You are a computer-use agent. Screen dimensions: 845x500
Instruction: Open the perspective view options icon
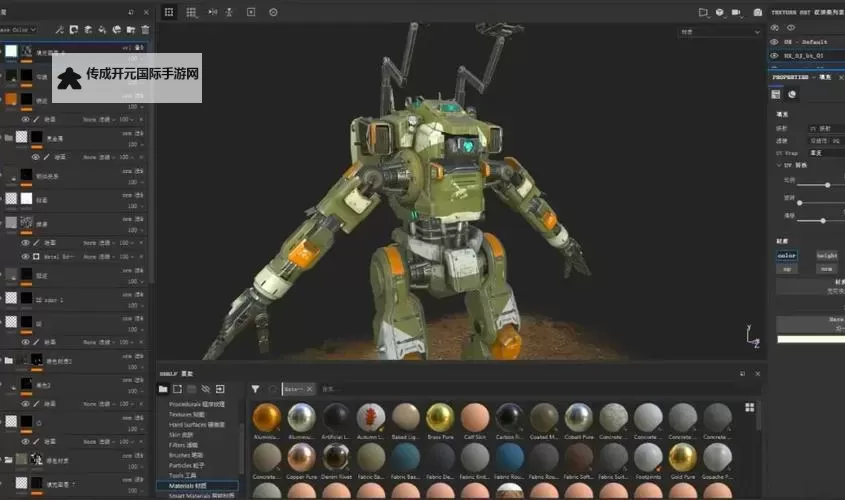click(x=703, y=12)
